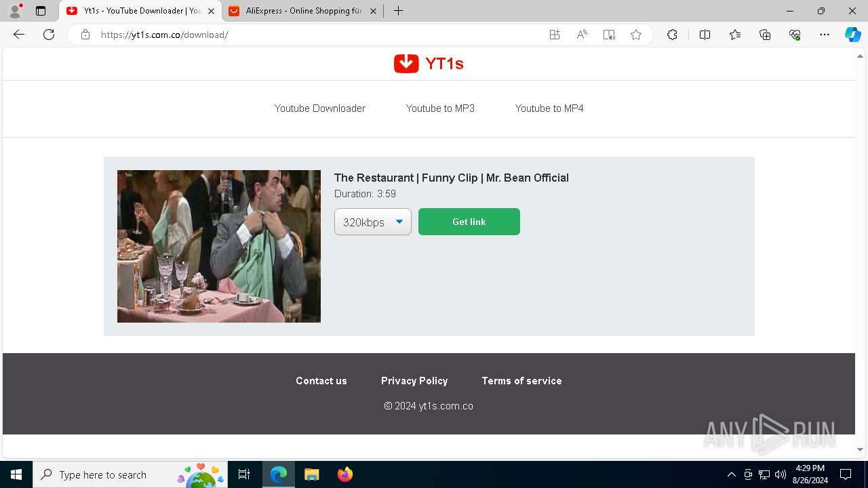The image size is (868, 488).
Task: Open Browser essentials heart icon
Action: coord(795,35)
